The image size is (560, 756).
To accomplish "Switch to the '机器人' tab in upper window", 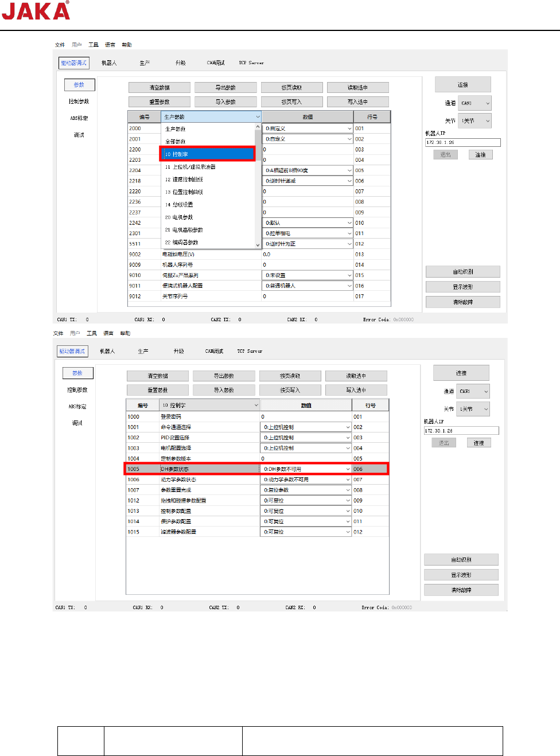I will pos(109,63).
